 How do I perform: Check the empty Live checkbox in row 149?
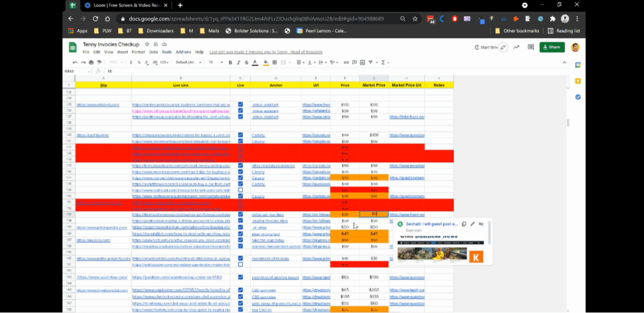click(240, 190)
